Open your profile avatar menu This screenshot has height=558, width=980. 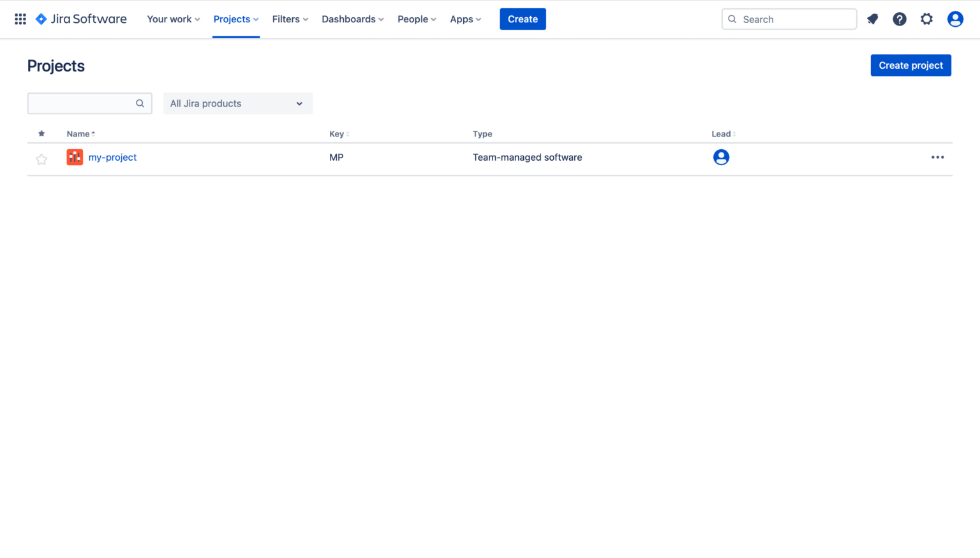tap(955, 18)
